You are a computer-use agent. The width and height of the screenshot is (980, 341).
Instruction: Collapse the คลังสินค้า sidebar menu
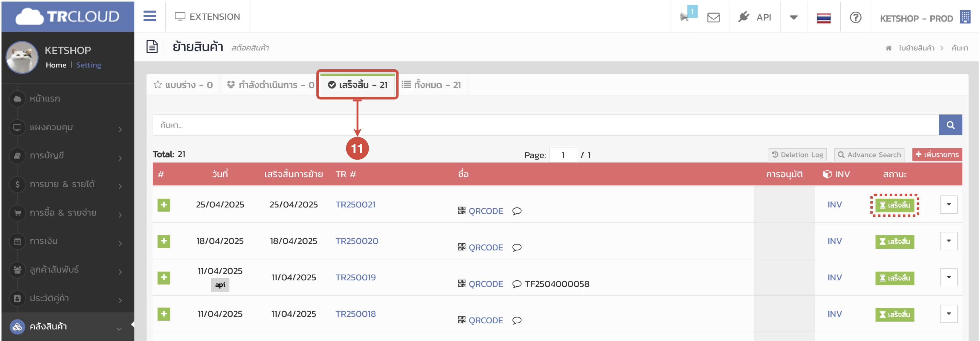(68, 327)
